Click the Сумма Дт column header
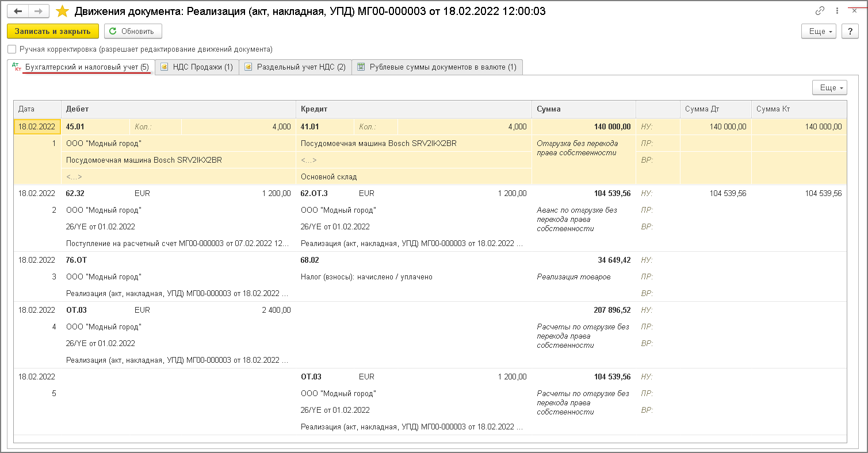 pyautogui.click(x=716, y=109)
